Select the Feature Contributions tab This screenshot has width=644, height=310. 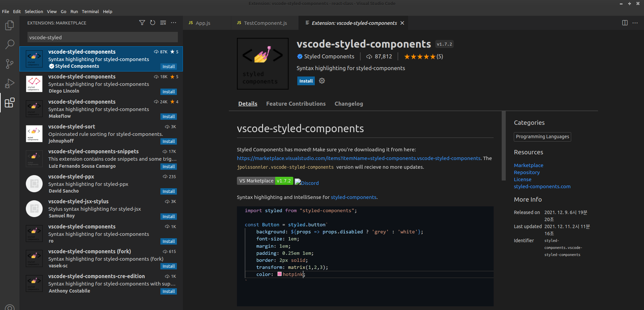(296, 104)
